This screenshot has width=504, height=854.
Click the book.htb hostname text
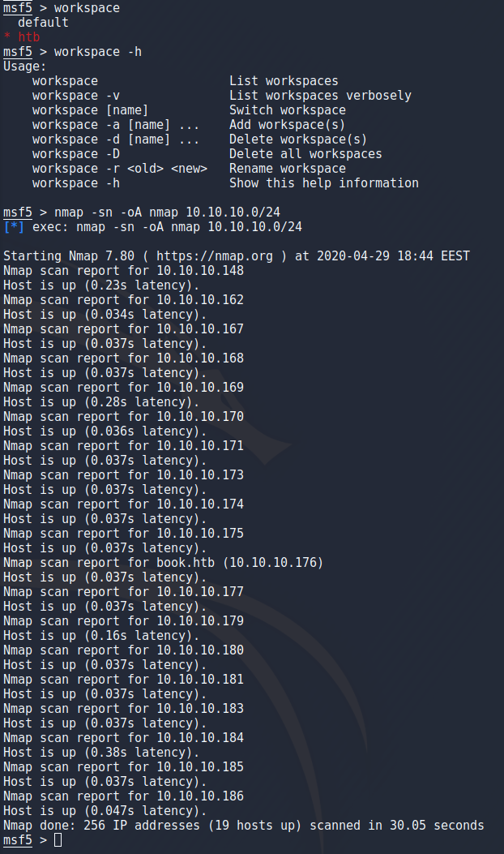(186, 563)
